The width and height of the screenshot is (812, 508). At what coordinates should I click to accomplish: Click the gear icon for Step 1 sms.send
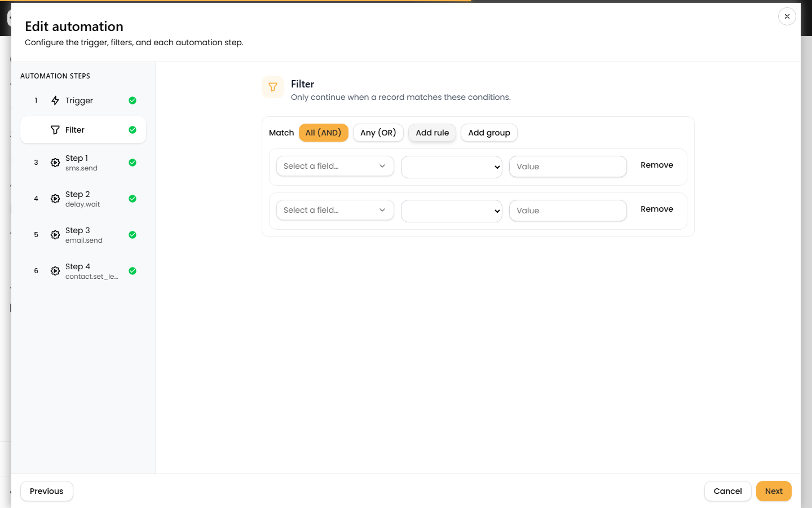[55, 163]
